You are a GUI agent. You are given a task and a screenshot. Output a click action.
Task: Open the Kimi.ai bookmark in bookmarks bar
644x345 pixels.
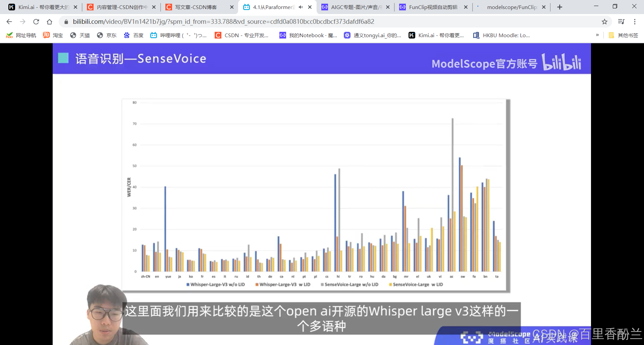pos(436,35)
